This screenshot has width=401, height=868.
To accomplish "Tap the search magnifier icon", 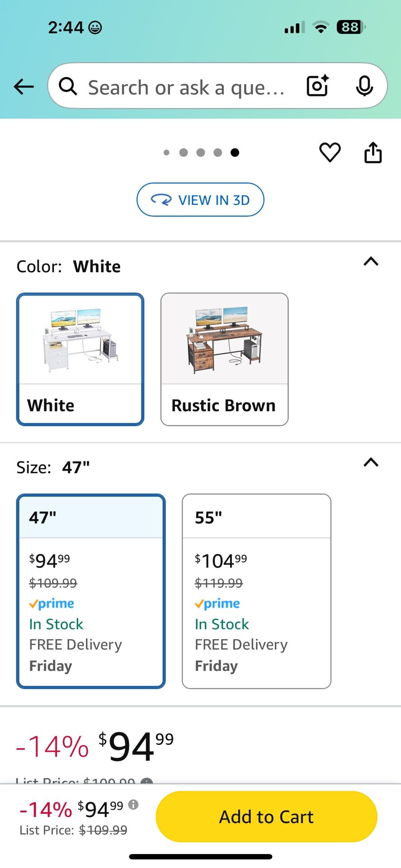I will click(68, 86).
